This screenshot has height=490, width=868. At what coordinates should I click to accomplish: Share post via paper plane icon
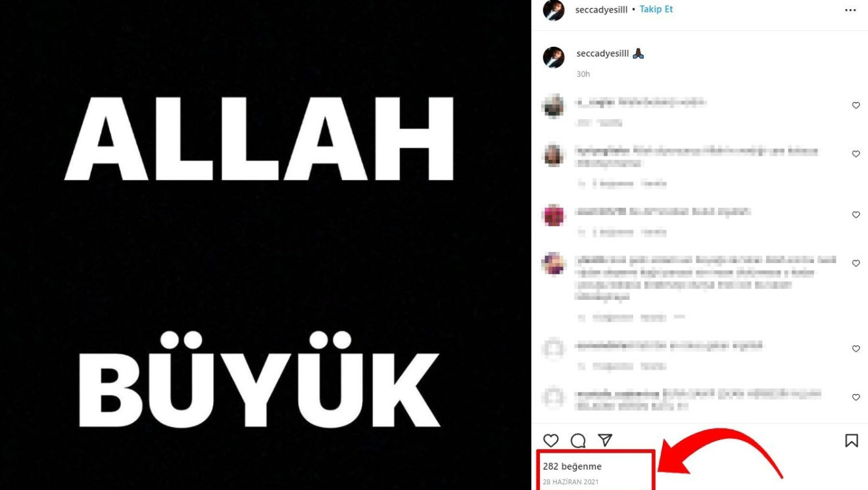pyautogui.click(x=605, y=441)
